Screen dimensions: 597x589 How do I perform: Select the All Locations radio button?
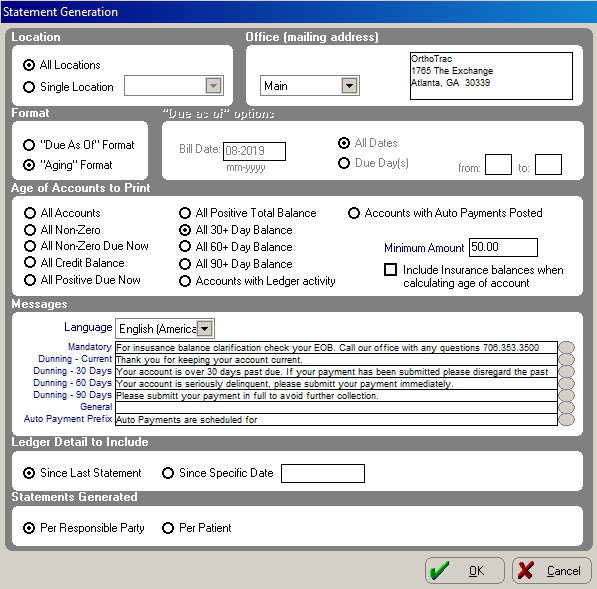click(29, 65)
